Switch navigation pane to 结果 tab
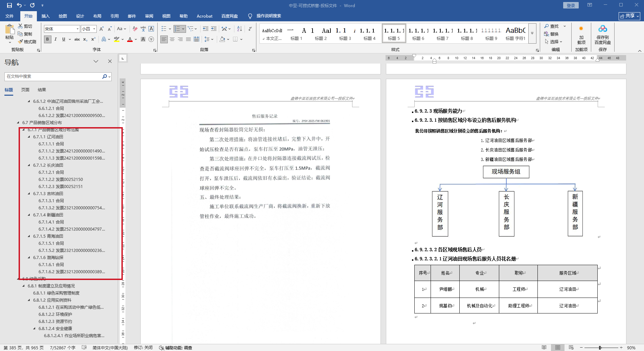Viewport: 644px width, 351px height. tap(42, 90)
